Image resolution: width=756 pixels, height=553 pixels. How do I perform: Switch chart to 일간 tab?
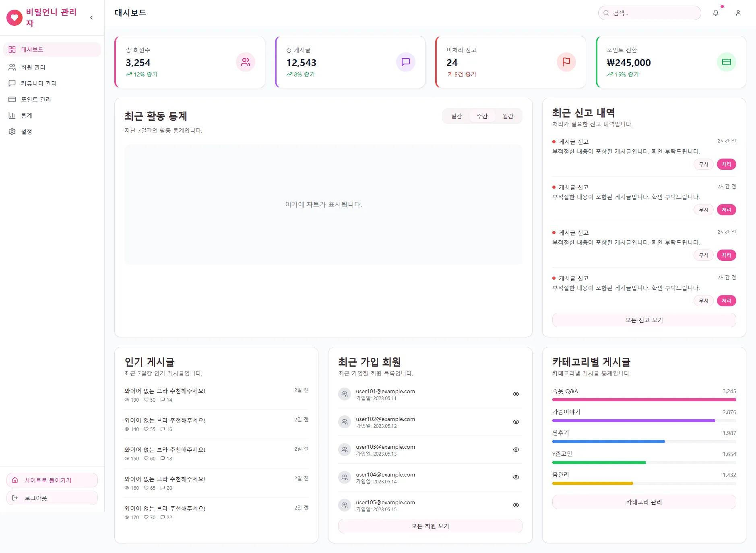[x=456, y=116]
